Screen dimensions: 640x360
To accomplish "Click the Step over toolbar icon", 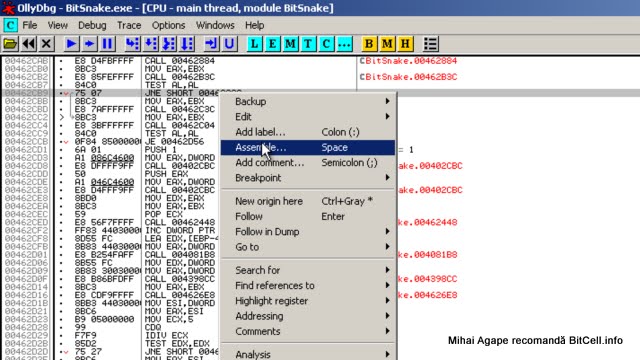I will [151, 44].
